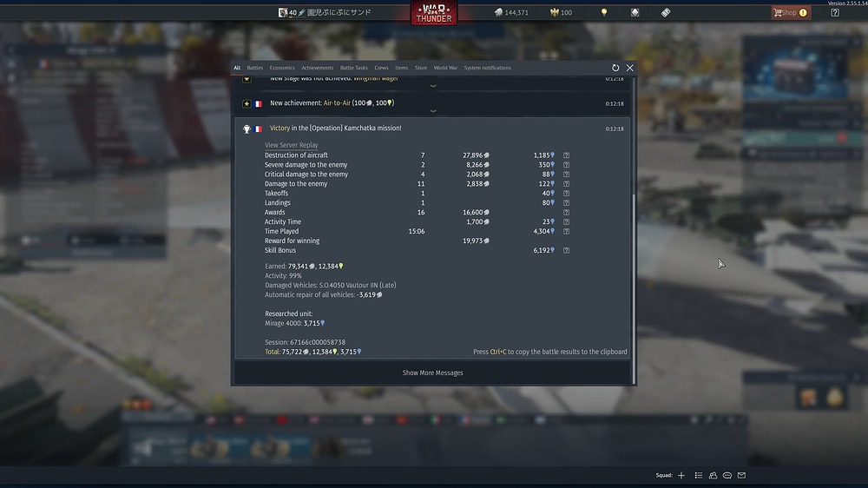This screenshot has width=868, height=488.
Task: Open the info icon for Landings row
Action: 566,202
